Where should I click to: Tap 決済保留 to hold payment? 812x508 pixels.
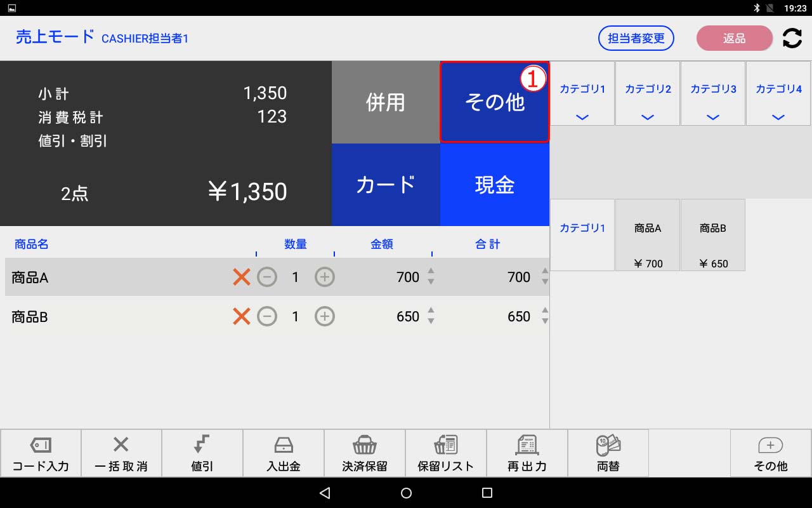tap(365, 453)
